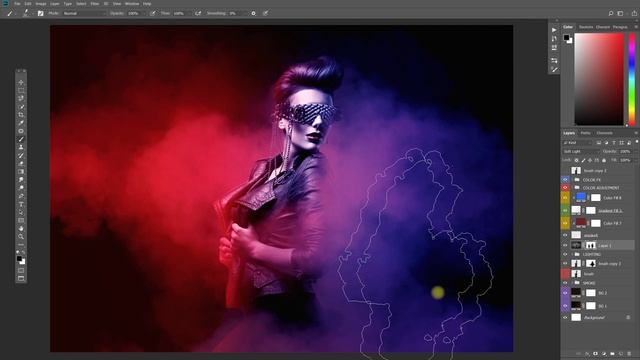Select the Spot Healing Brush tool
The width and height of the screenshot is (640, 360).
tap(21, 131)
